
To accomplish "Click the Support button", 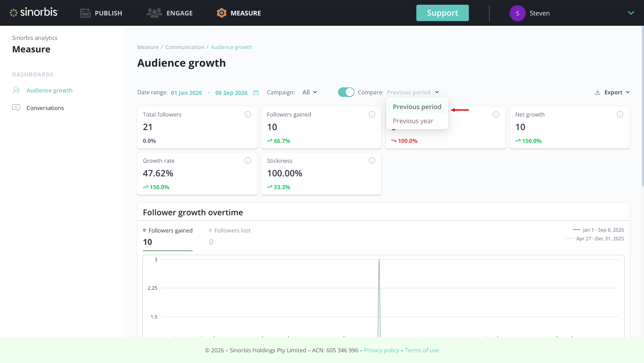I will click(442, 13).
